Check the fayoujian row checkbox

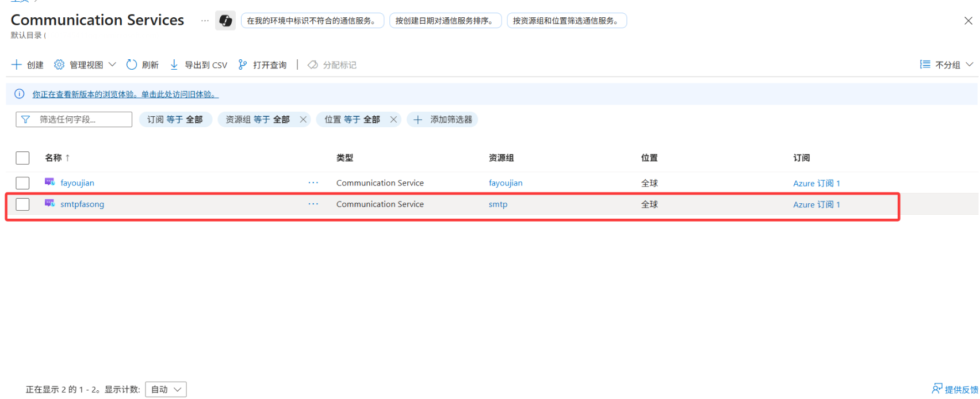22,183
